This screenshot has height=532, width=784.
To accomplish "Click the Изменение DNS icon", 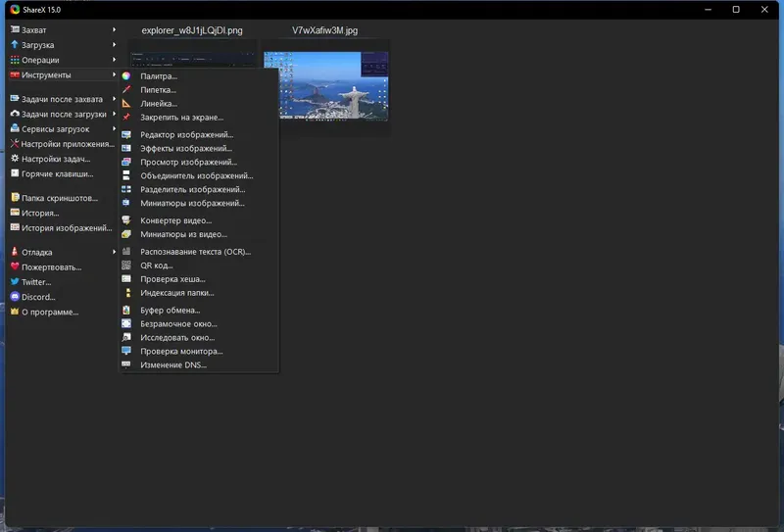I will (x=126, y=364).
